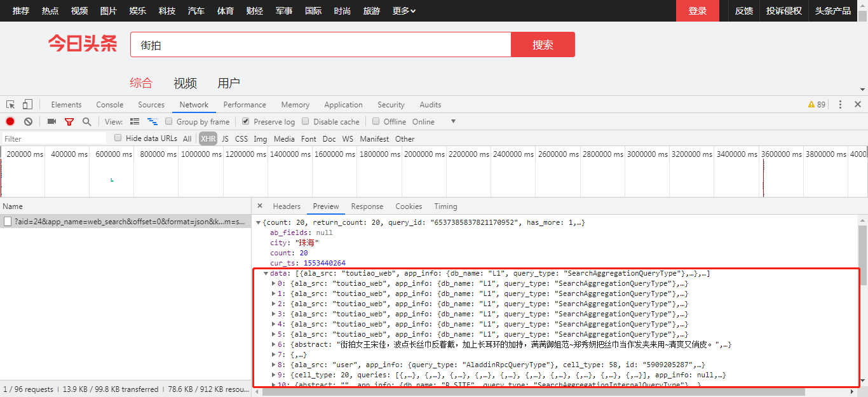
Task: Expand data item 7
Action: pyautogui.click(x=274, y=354)
